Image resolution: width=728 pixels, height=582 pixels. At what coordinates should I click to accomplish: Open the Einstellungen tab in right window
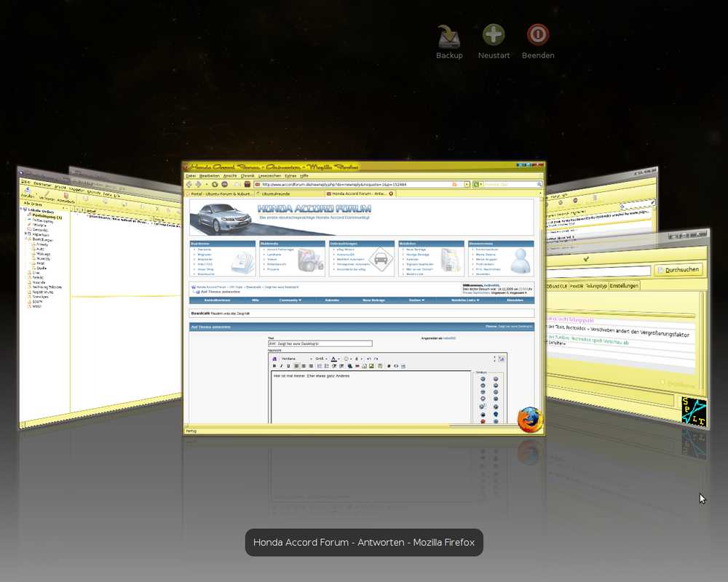(624, 286)
